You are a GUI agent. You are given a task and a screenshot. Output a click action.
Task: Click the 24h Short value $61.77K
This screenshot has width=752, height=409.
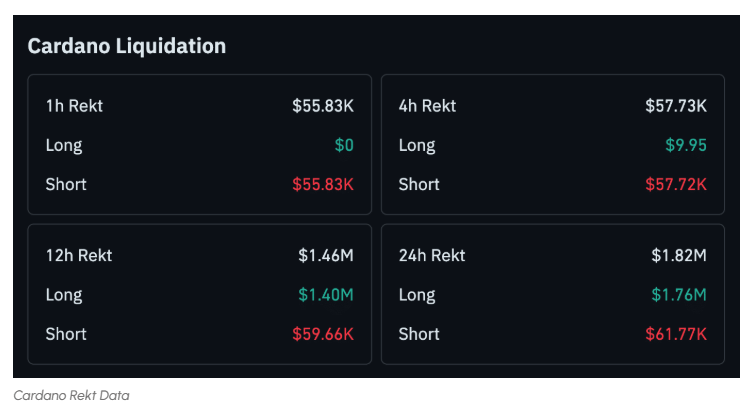pyautogui.click(x=676, y=334)
